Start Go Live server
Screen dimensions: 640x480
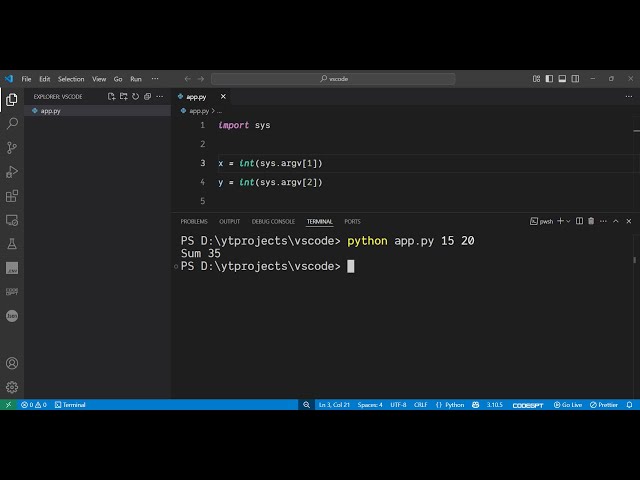coord(568,404)
